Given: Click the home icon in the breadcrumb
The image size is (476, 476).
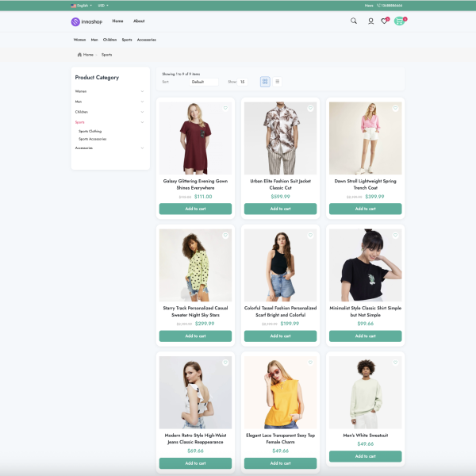Looking at the screenshot, I should [x=80, y=55].
